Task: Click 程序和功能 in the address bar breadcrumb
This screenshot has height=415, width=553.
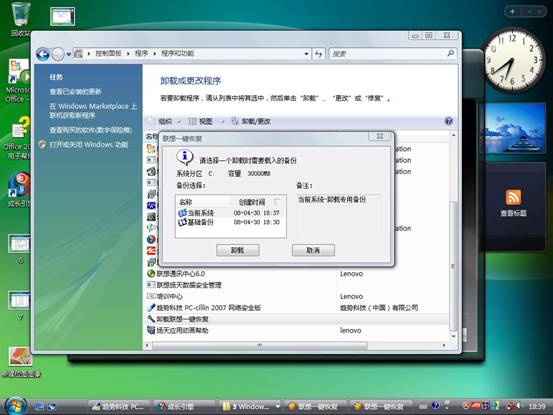Action: [x=177, y=53]
